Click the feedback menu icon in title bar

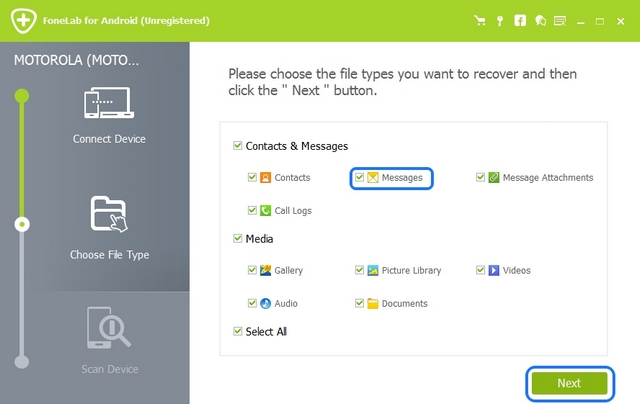click(560, 21)
